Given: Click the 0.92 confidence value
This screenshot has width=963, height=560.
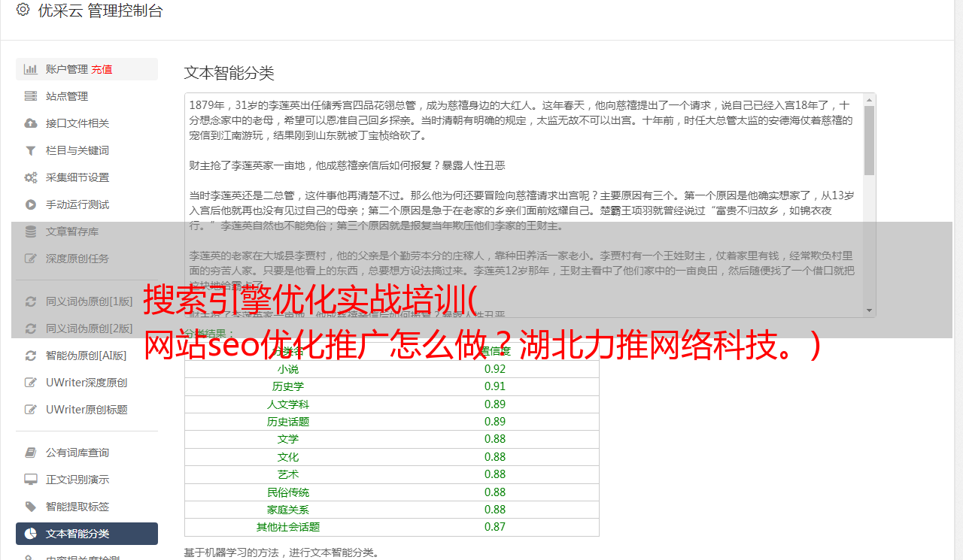Looking at the screenshot, I should tap(495, 369).
